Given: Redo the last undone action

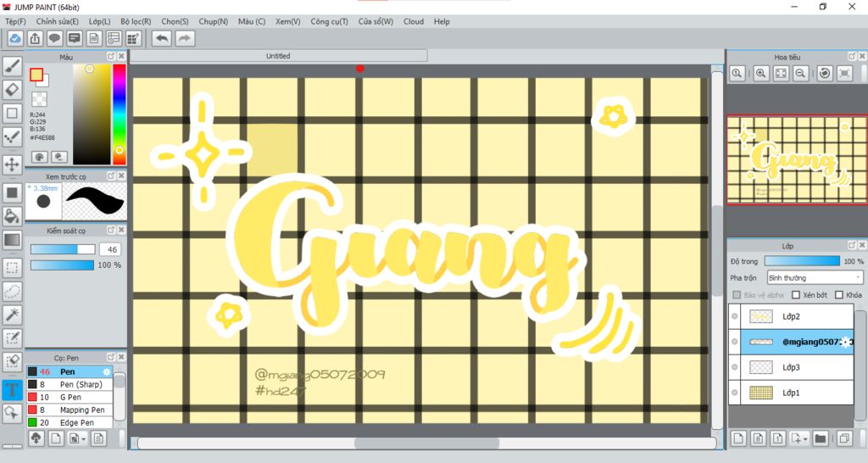Looking at the screenshot, I should tap(185, 38).
